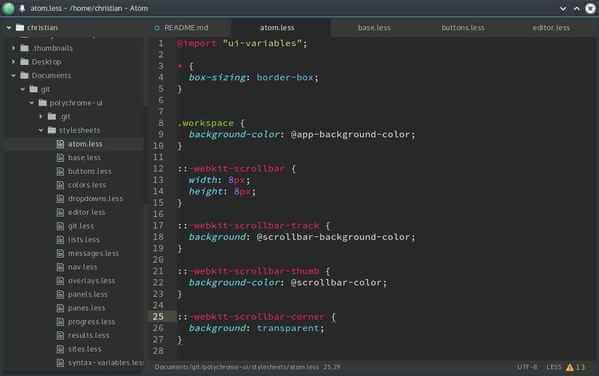
Task: Click the .thumbnails folder icon
Action: (24, 48)
